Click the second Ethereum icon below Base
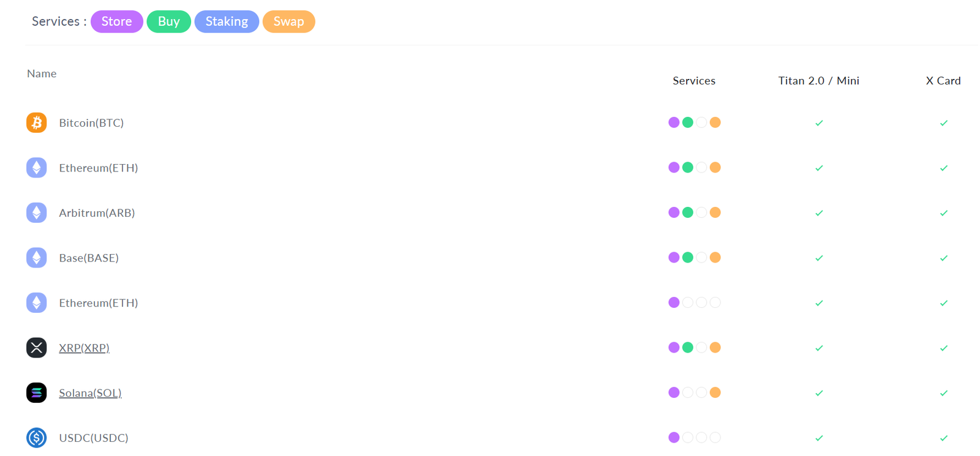 36,302
